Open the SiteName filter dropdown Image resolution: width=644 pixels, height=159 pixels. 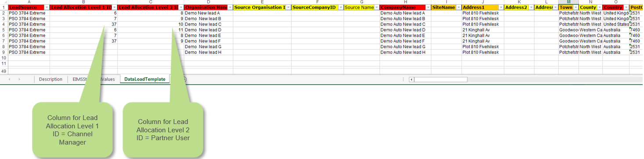pyautogui.click(x=459, y=8)
